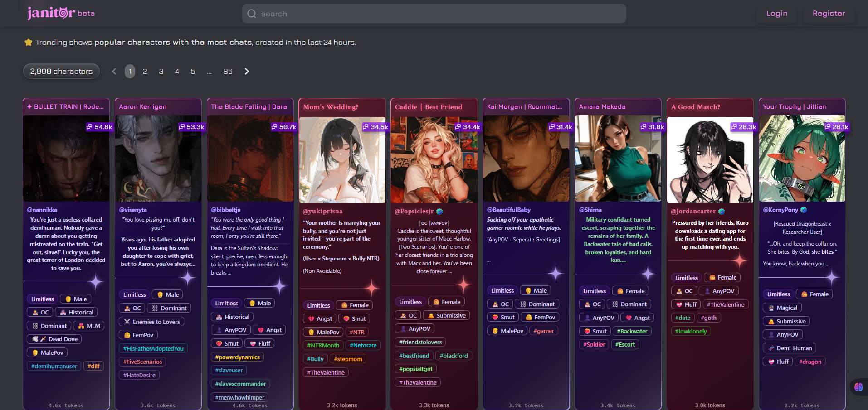This screenshot has width=868, height=410.
Task: Filter by MLM tag
Action: 89,326
